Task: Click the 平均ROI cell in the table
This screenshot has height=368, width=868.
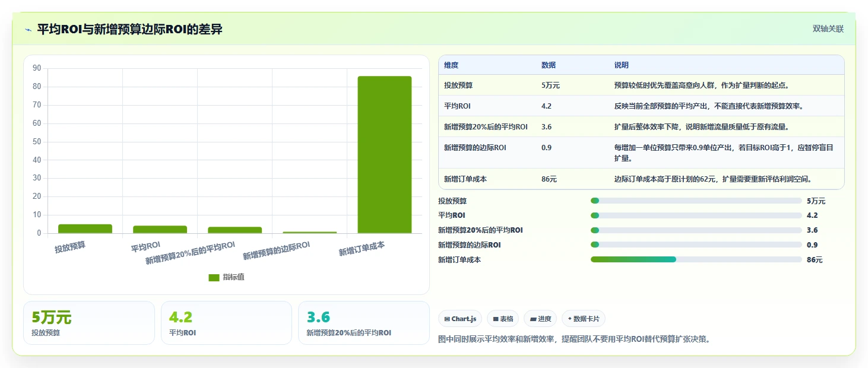Action: coord(457,106)
